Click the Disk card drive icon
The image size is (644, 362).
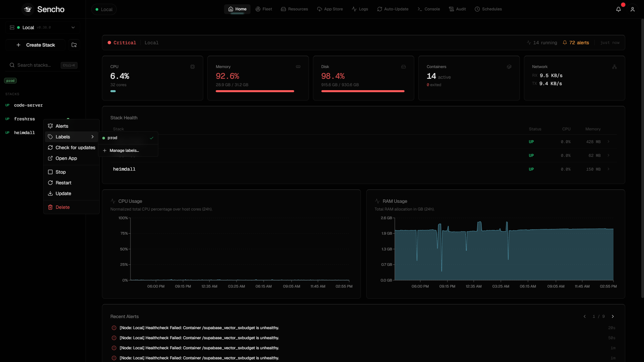coord(404,67)
